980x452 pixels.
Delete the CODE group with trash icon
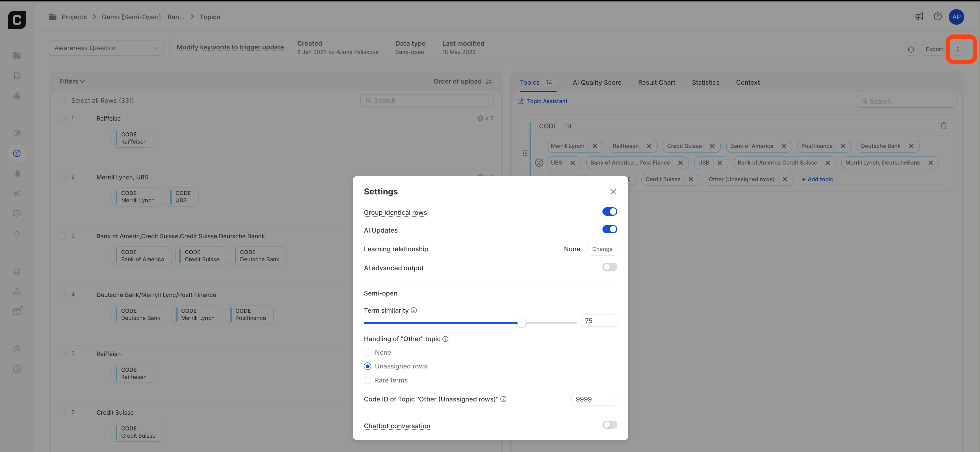944,126
